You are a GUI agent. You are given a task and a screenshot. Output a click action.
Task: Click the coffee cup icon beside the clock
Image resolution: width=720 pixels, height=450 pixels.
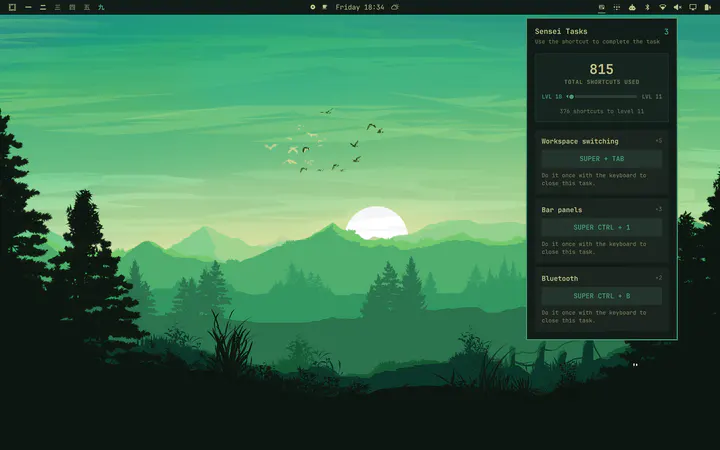pos(395,7)
